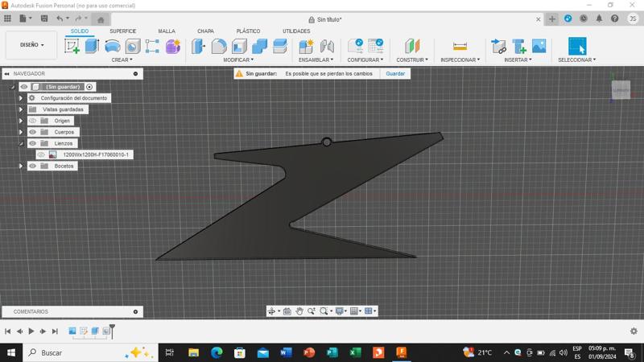Screen dimensions: 644x362
Task: Open the Help question mark icon
Action: pyautogui.click(x=615, y=19)
